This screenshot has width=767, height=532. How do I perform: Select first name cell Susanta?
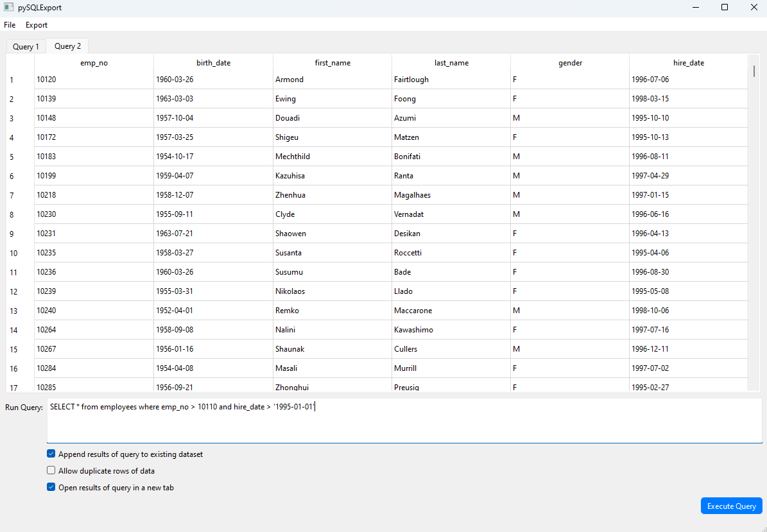332,253
